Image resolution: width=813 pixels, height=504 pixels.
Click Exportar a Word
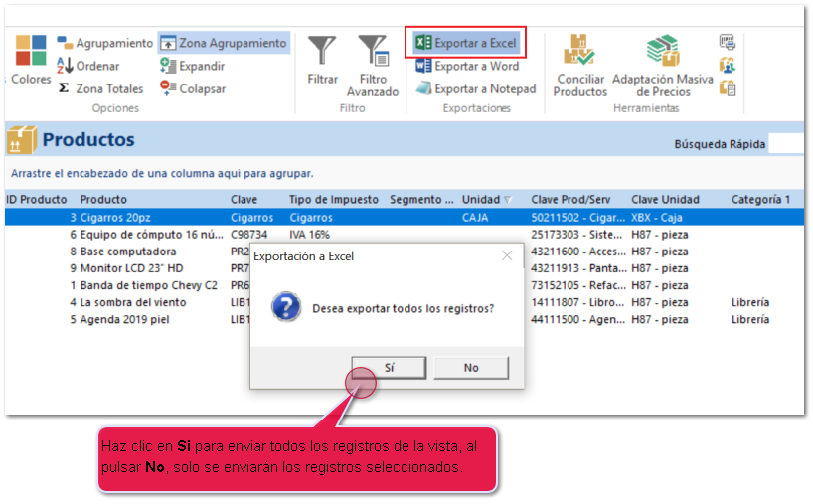point(467,66)
